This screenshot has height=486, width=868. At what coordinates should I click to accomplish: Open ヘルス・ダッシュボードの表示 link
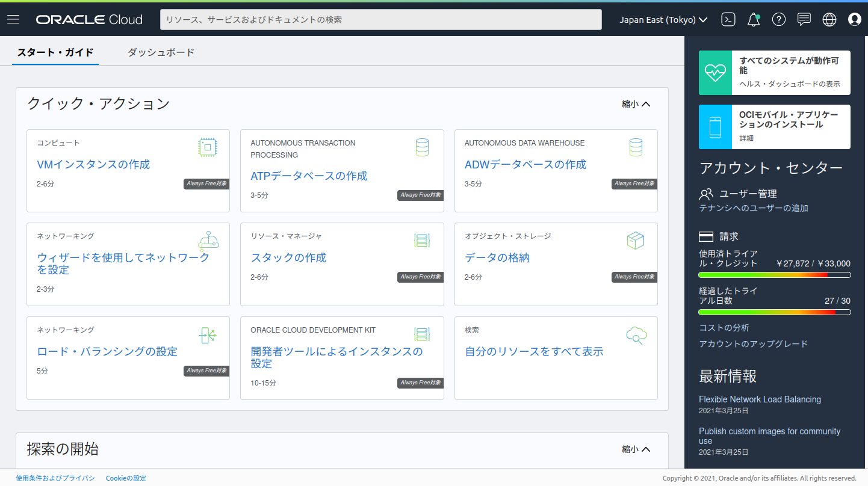click(790, 84)
